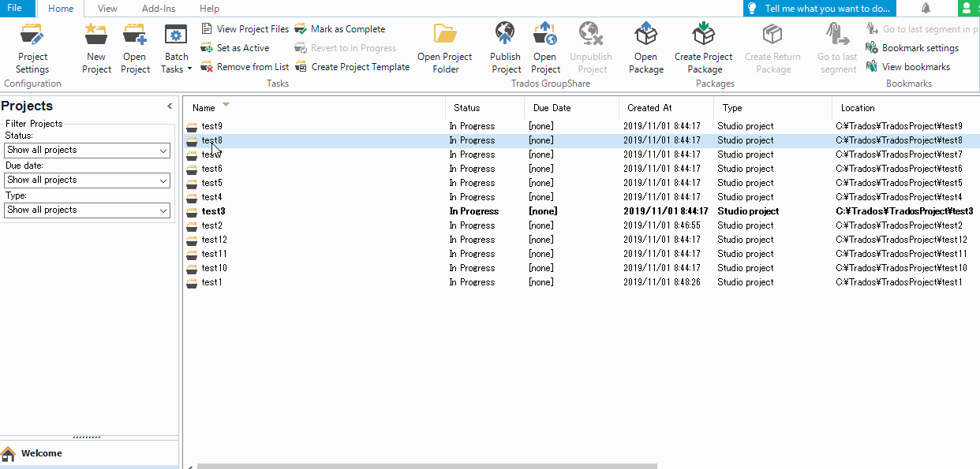Open the Type filter dropdown
This screenshot has width=980, height=469.
(x=88, y=210)
